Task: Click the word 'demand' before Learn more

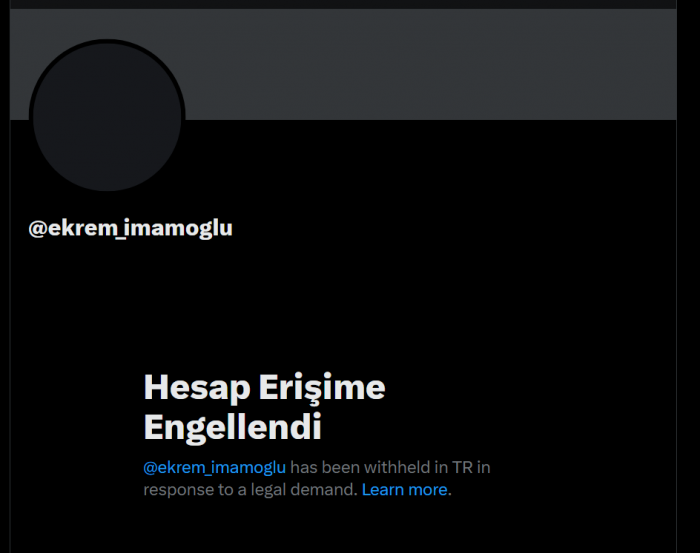Action: point(323,490)
